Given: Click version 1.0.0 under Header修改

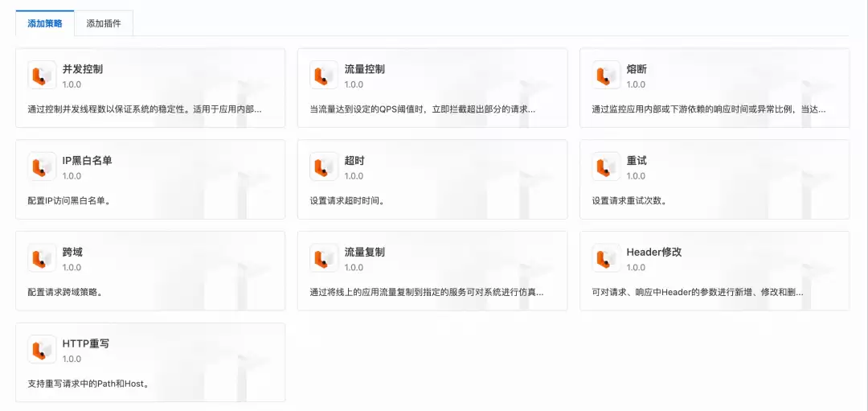Looking at the screenshot, I should pos(636,268).
